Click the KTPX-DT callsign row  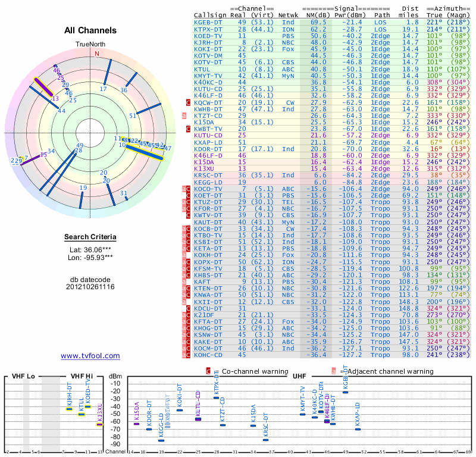(208, 29)
